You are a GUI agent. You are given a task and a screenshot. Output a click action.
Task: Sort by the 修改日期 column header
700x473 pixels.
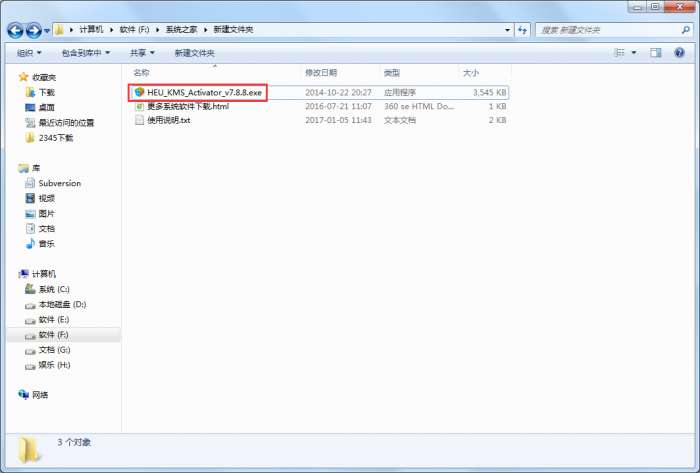point(321,72)
